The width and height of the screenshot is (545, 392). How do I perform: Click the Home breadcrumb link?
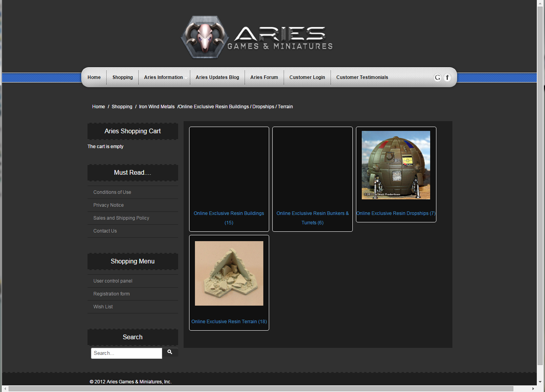coord(98,107)
